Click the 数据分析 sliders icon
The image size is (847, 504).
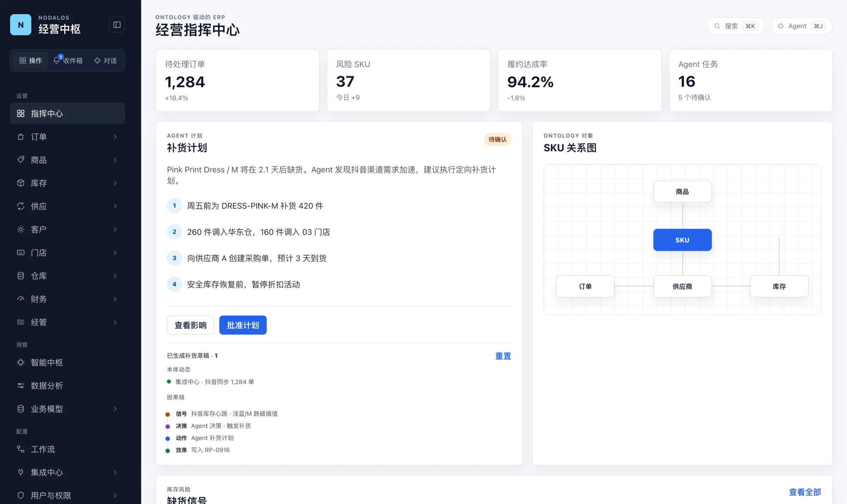pos(21,385)
